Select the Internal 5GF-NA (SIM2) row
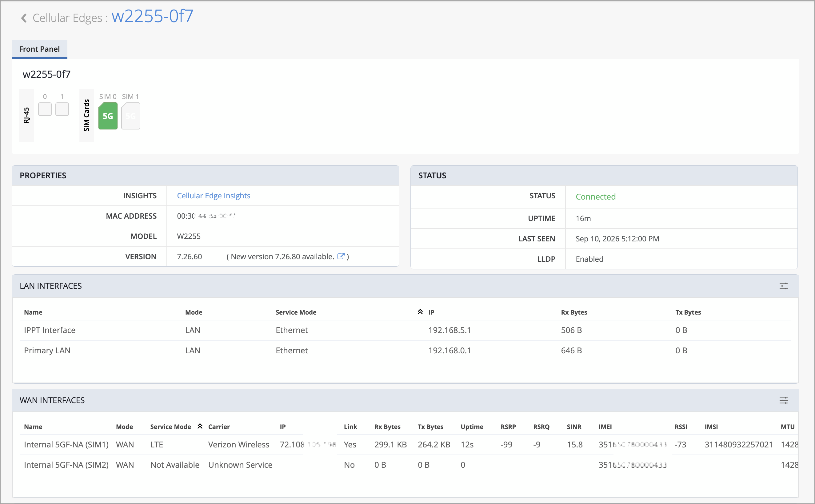Viewport: 815px width, 504px height. coord(409,465)
